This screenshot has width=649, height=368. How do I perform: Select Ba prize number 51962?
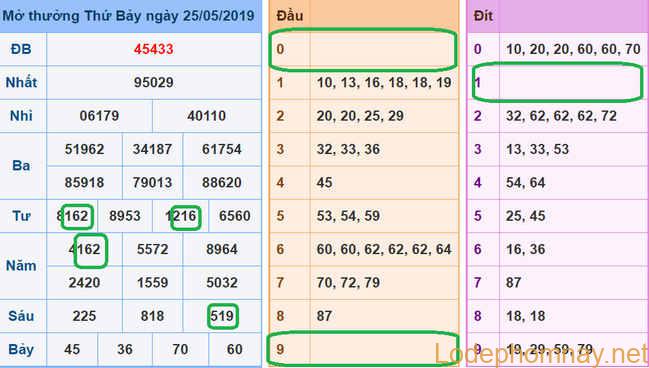pyautogui.click(x=84, y=149)
